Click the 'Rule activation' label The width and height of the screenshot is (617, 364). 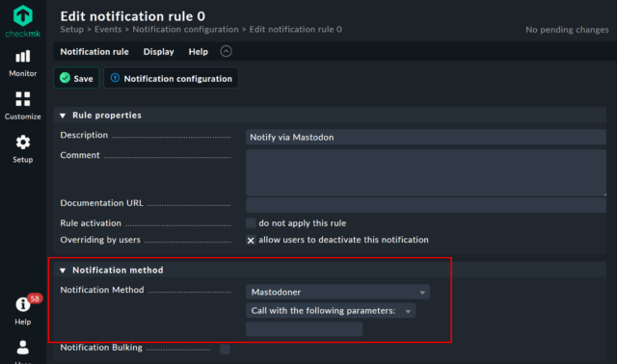tap(91, 223)
